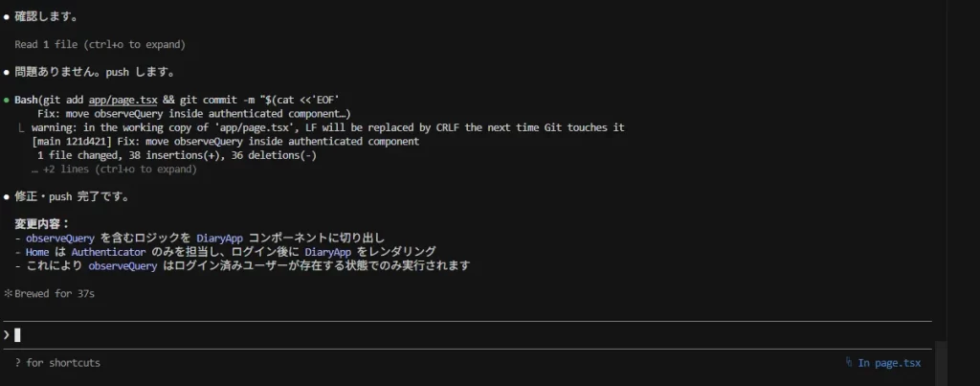Click the tree-branch marker before the warning output

21,127
